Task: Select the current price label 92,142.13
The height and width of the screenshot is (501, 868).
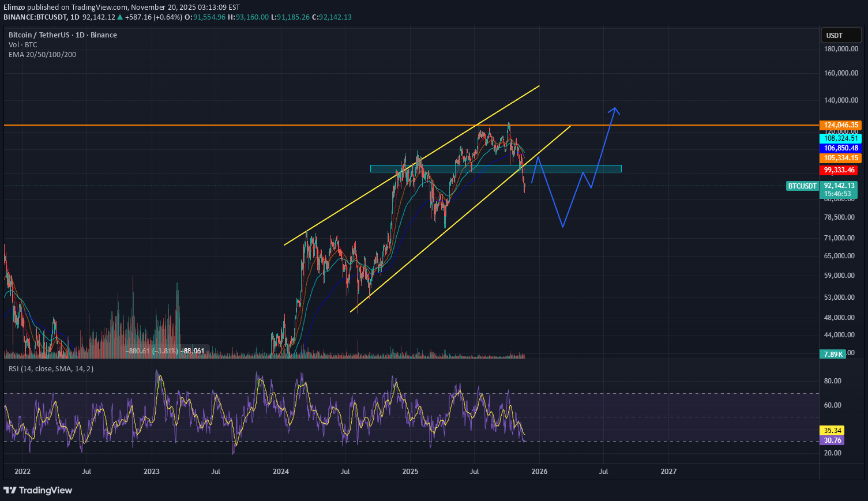Action: [x=838, y=186]
